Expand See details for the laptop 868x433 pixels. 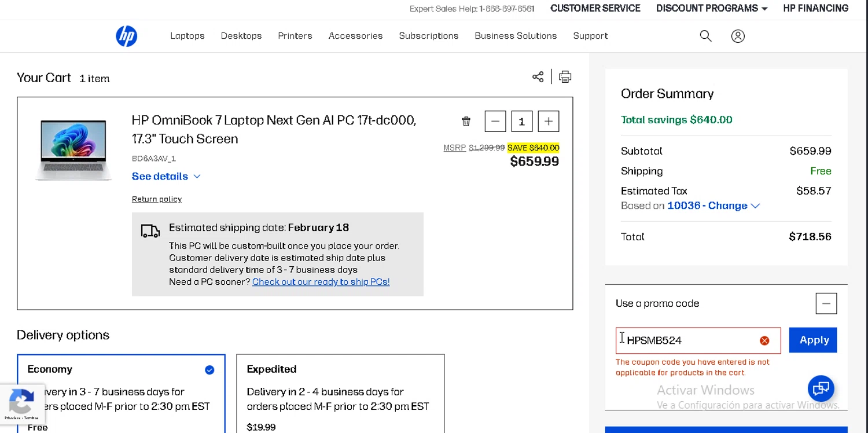(166, 177)
